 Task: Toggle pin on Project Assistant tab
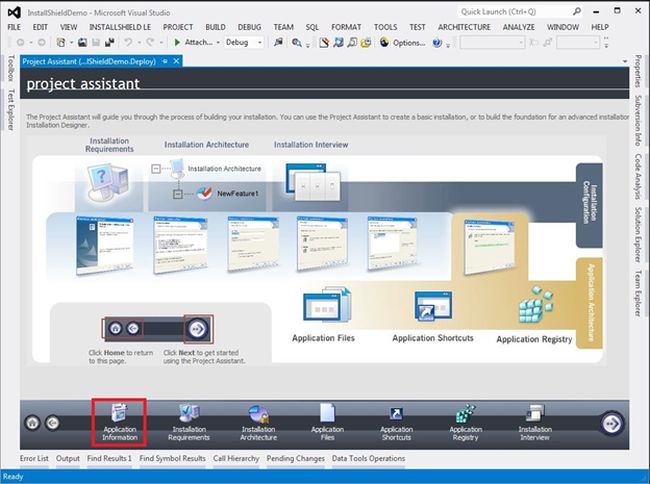[165, 61]
